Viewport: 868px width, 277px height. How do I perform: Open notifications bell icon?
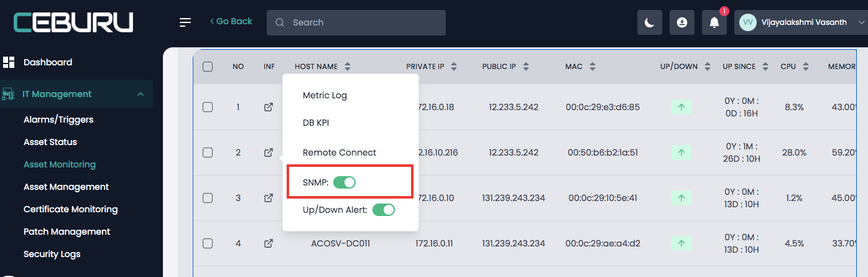pos(714,22)
